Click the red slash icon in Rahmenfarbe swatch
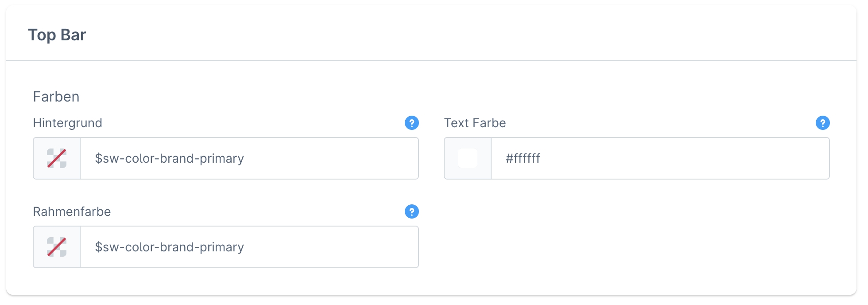 tap(57, 247)
